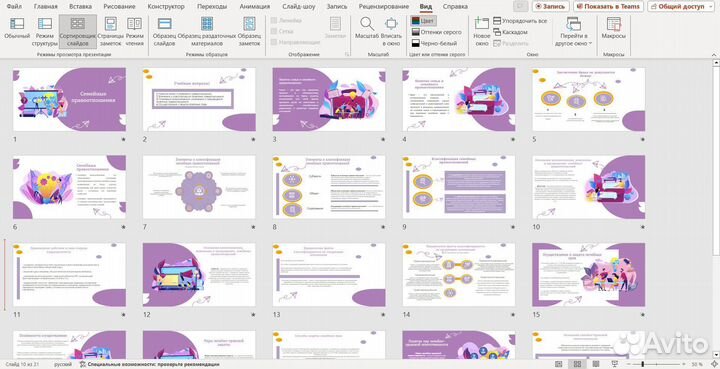Collapse the ribbon with chevron
The height and width of the screenshot is (369, 720).
pyautogui.click(x=714, y=55)
